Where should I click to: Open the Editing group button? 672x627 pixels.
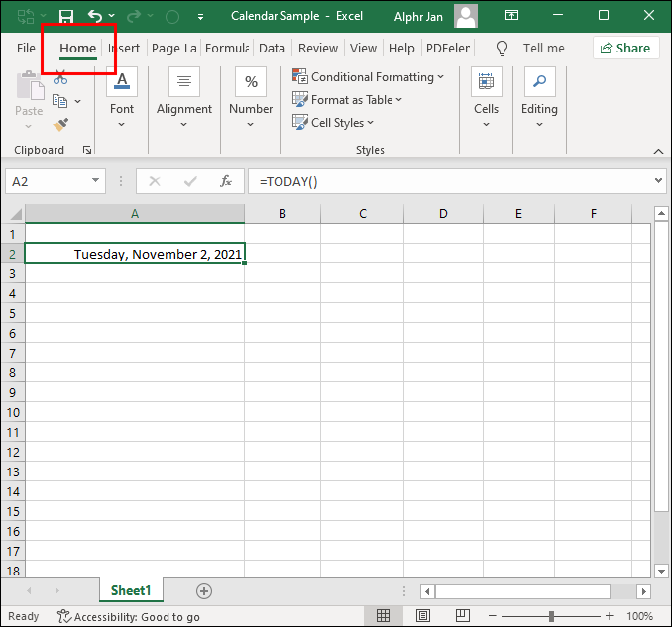(539, 99)
